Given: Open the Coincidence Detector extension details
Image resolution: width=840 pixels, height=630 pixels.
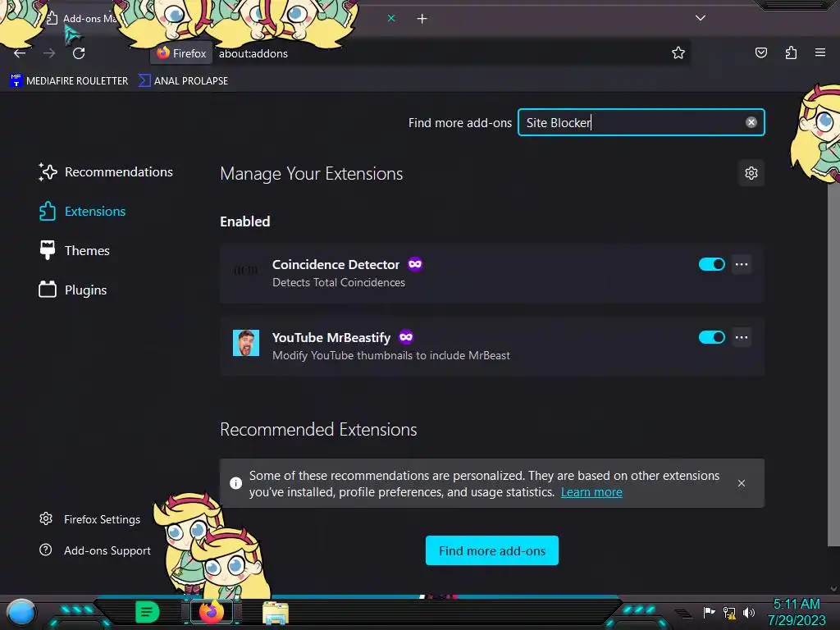Looking at the screenshot, I should 492,273.
